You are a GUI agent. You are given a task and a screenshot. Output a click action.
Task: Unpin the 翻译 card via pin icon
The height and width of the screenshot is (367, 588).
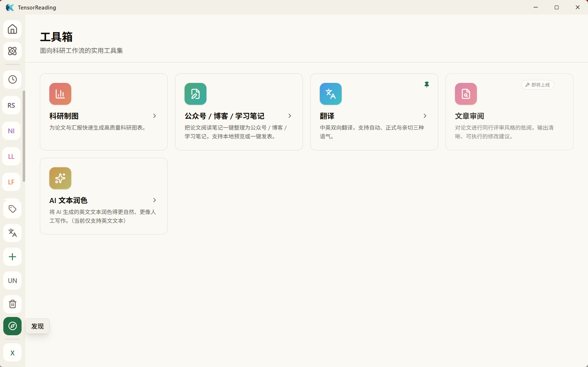coord(426,85)
